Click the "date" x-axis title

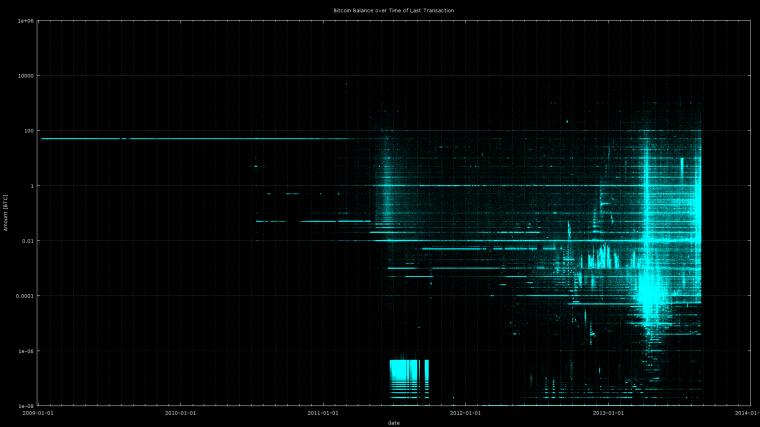[x=394, y=423]
